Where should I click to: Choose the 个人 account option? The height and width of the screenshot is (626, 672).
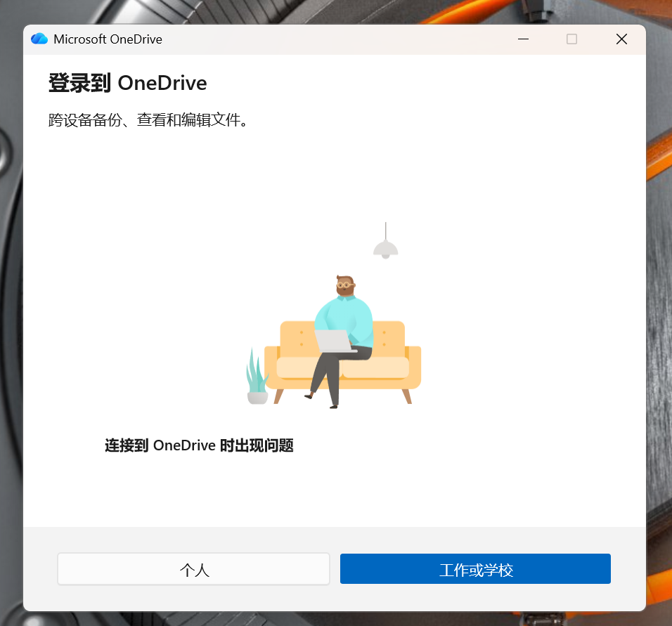click(194, 569)
